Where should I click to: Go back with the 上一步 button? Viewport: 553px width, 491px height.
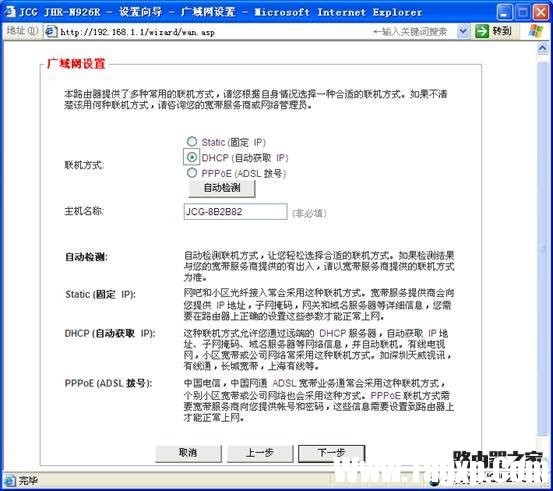click(260, 453)
